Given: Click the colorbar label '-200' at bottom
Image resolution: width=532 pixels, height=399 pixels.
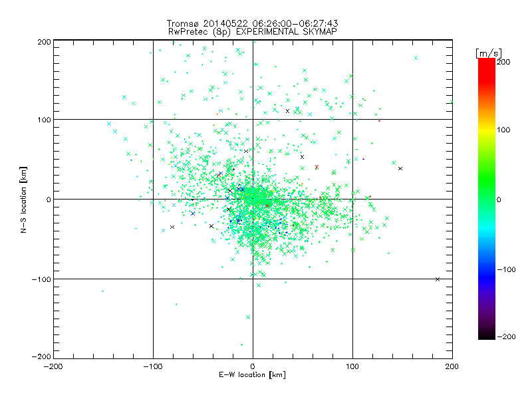Looking at the screenshot, I should pyautogui.click(x=506, y=336).
